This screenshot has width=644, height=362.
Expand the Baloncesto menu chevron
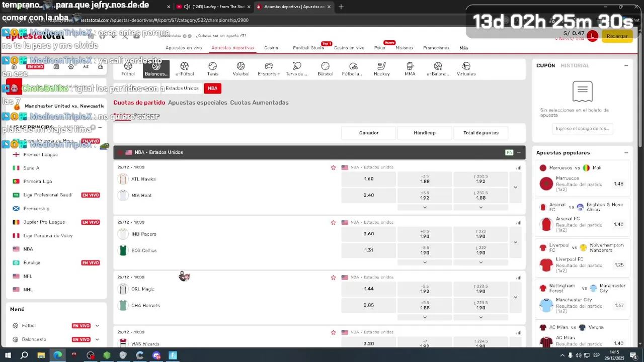coord(97,339)
